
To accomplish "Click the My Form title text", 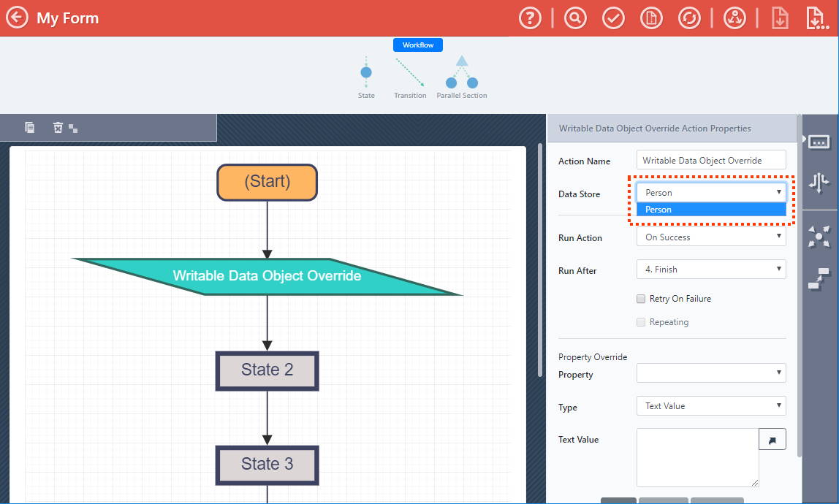I will pos(67,18).
